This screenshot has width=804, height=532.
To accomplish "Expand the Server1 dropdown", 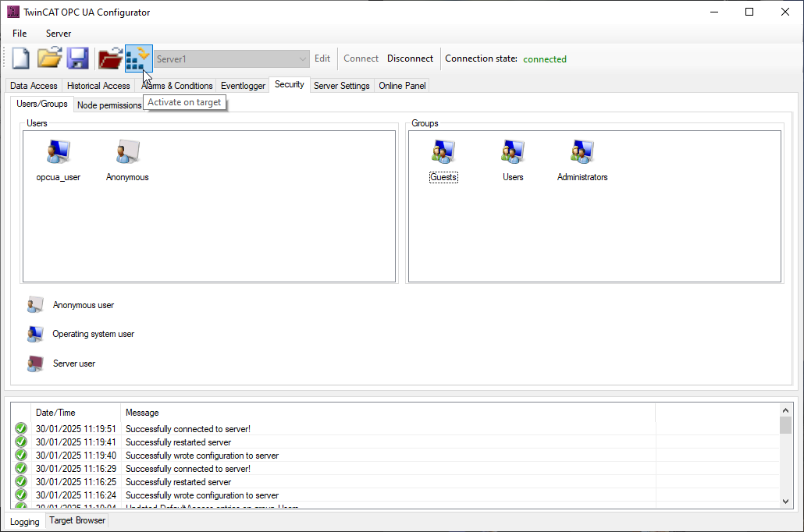I will pos(303,59).
